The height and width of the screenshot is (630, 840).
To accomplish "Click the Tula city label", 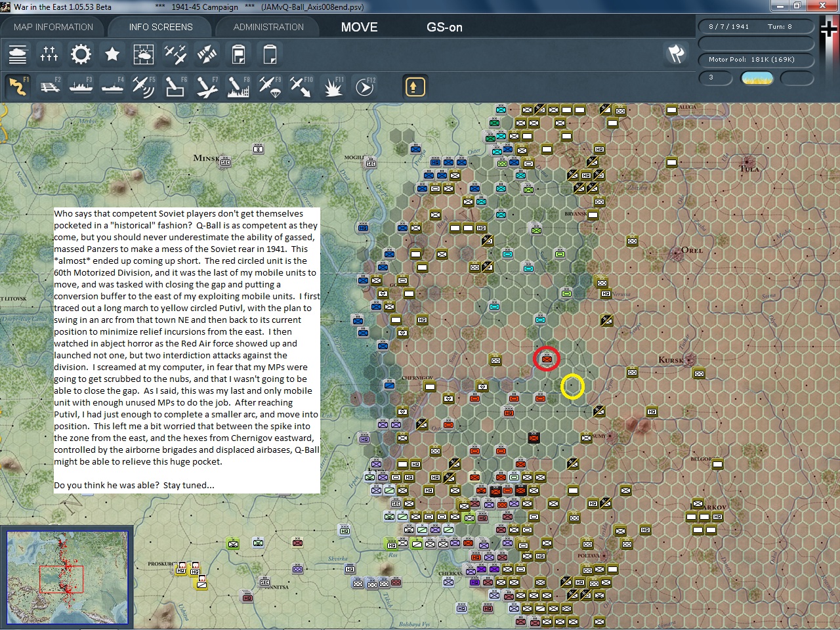I will click(x=749, y=169).
